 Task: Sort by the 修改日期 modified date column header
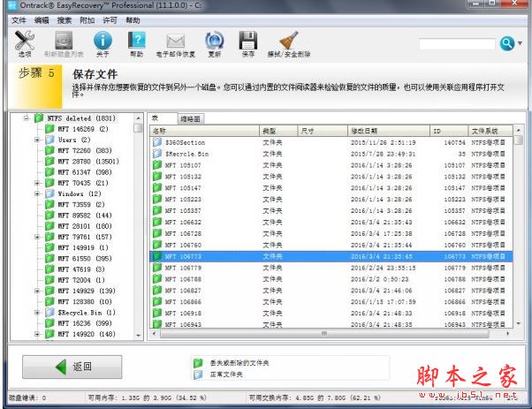389,131
